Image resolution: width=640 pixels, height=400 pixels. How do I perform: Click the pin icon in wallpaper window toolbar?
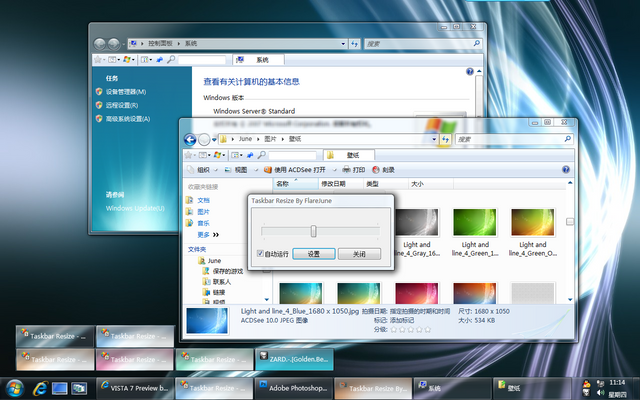coord(250,155)
